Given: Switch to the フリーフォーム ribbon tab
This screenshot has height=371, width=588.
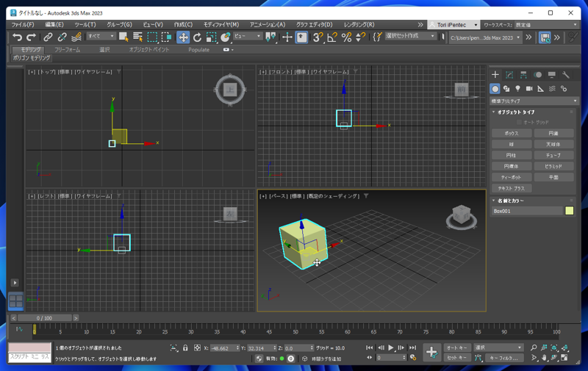Looking at the screenshot, I should [67, 49].
